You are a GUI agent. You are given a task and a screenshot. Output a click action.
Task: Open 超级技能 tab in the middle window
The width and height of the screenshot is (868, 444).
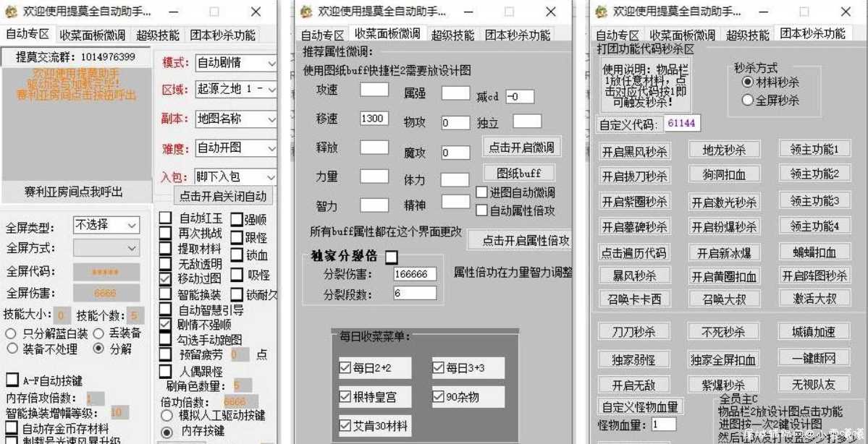(452, 35)
